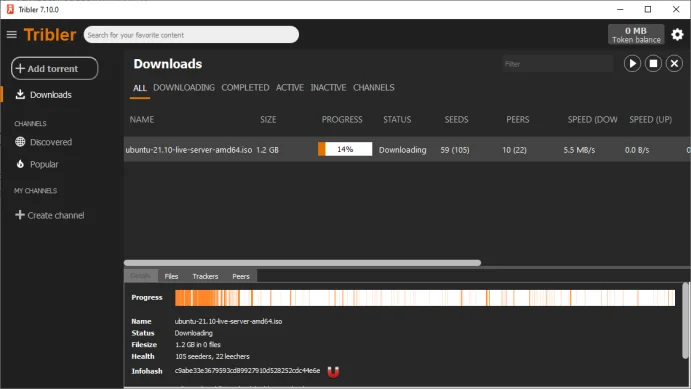Select Create channel option
Screen dimensions: 691x389
click(56, 215)
